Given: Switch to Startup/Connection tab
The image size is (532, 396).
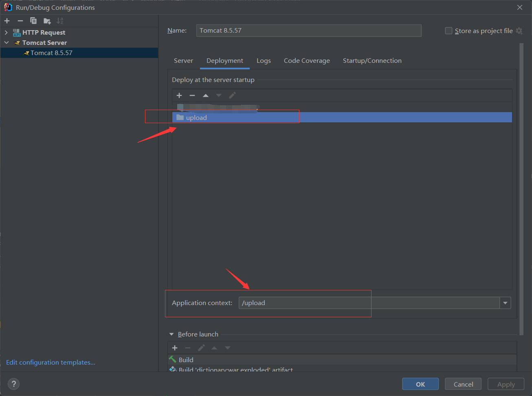Looking at the screenshot, I should tap(372, 61).
